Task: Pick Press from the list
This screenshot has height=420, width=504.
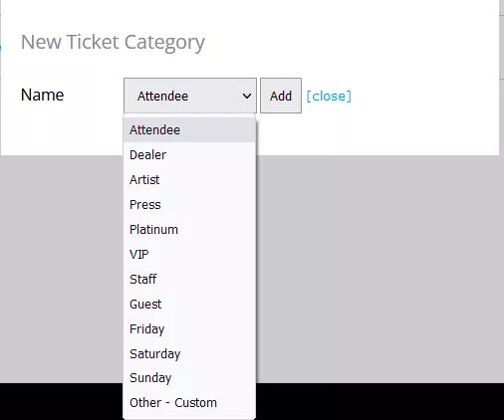Action: coord(189,205)
